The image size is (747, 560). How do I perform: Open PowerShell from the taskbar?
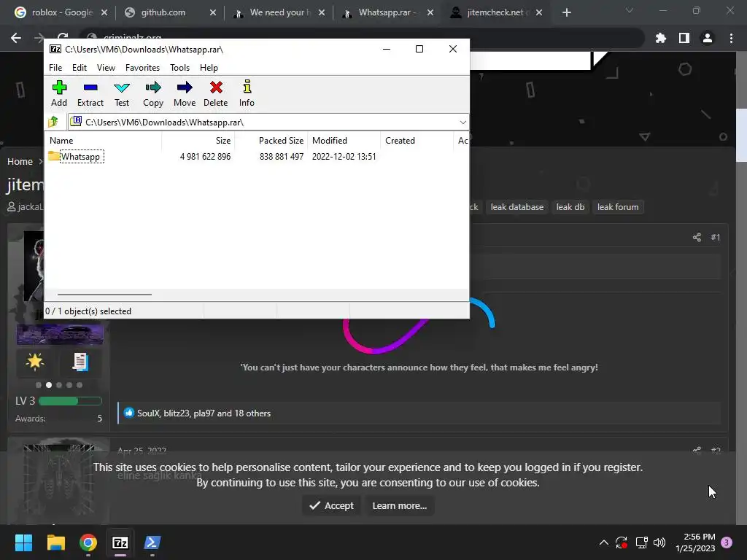click(152, 542)
